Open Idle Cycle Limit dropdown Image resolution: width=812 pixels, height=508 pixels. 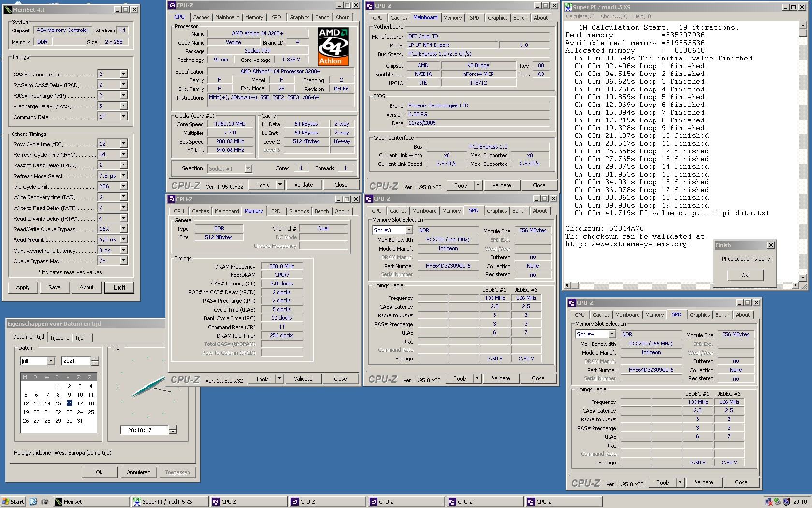[123, 186]
